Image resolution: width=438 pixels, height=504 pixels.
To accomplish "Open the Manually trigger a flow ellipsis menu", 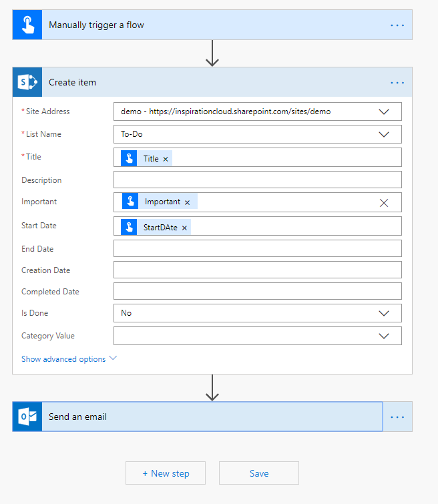I will (397, 25).
